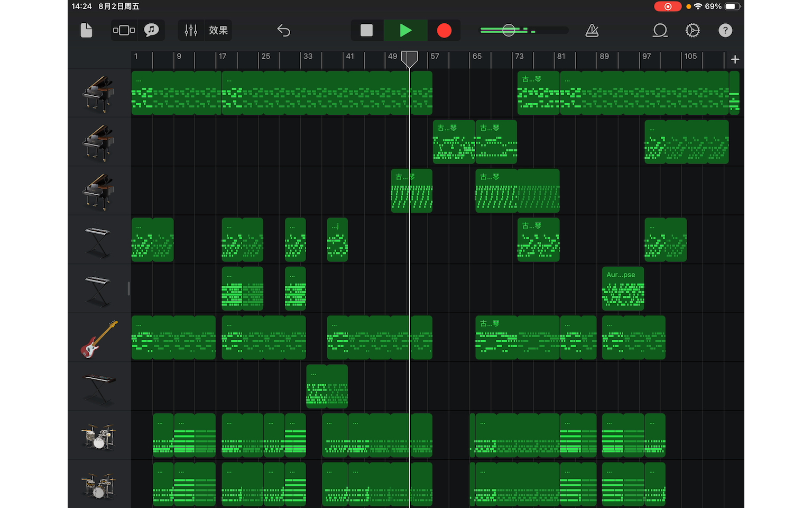
Task: Select third grand piano track header
Action: click(99, 191)
